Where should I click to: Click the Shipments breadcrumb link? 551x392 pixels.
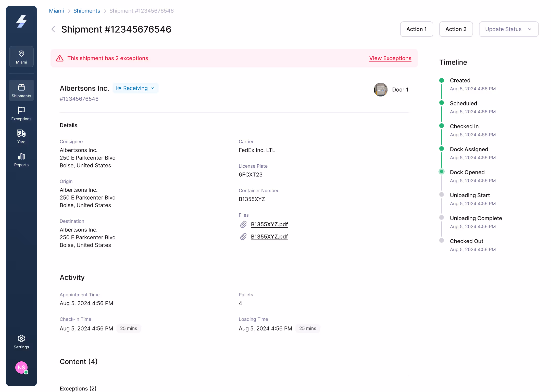pyautogui.click(x=87, y=11)
